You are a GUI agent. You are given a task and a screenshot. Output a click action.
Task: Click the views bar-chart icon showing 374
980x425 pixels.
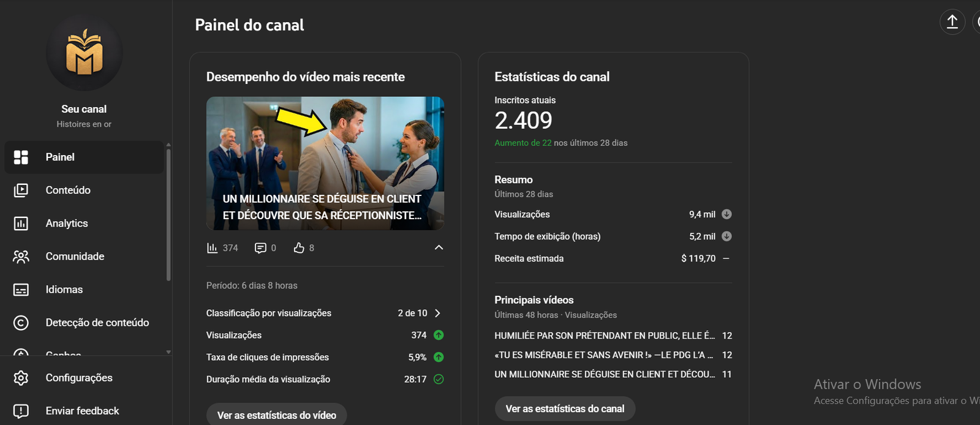point(212,248)
